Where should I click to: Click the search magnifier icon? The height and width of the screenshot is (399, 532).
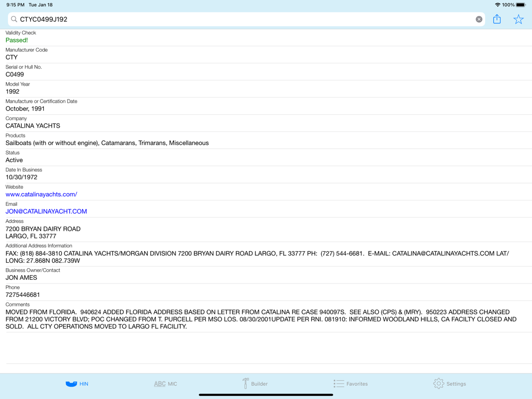pos(14,19)
